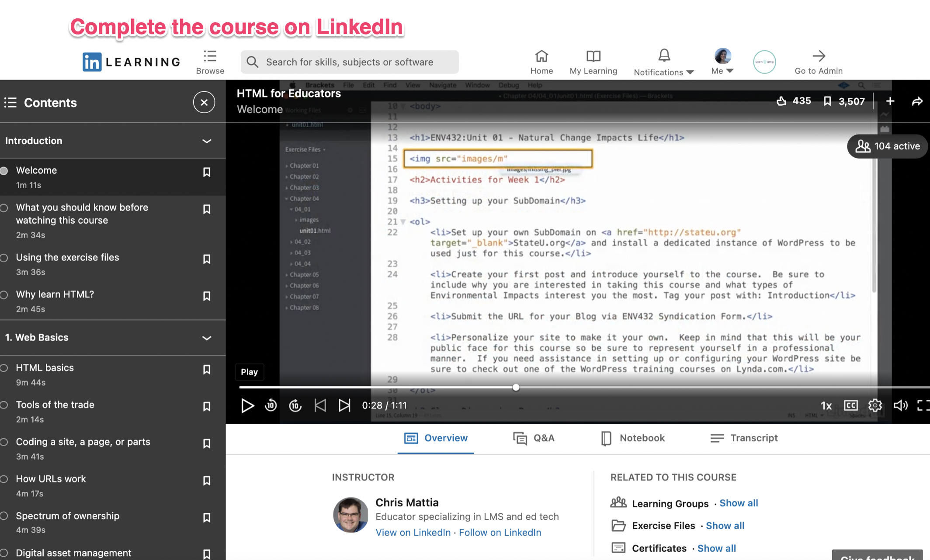Click the search magnifier icon
The width and height of the screenshot is (930, 560).
tap(252, 62)
